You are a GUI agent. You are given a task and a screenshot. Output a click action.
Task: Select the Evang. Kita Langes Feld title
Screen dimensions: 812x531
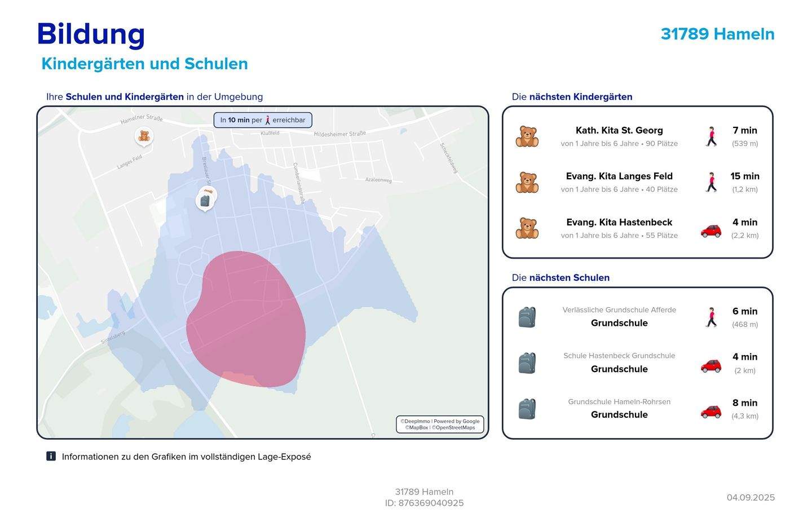point(619,176)
